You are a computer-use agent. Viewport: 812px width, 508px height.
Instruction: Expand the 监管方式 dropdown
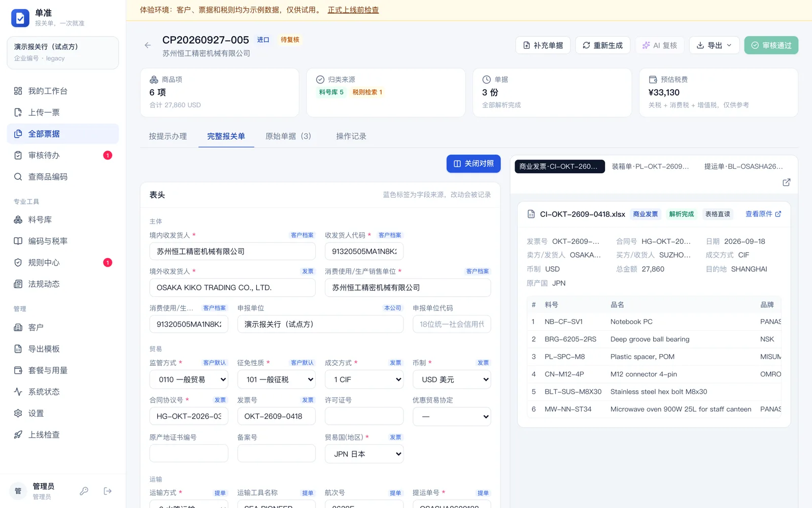[x=189, y=379]
